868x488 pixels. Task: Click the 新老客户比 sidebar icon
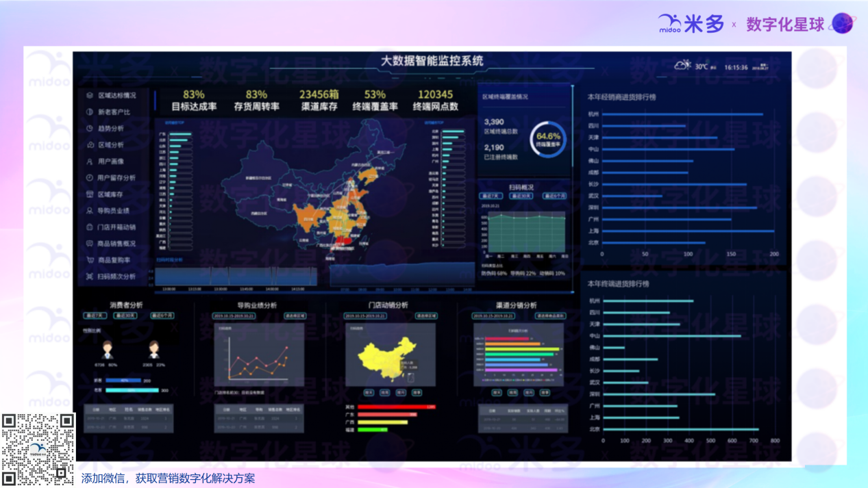coord(90,112)
